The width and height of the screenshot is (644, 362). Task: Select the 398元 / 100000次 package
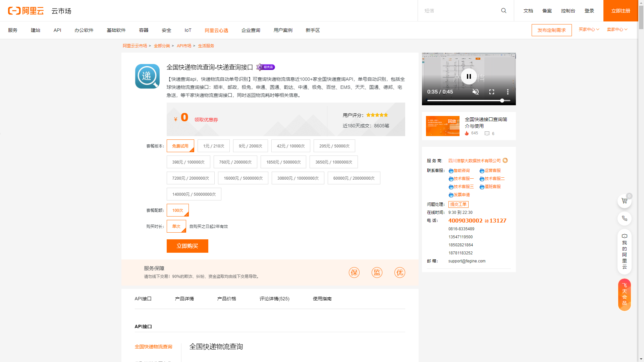coord(189,162)
